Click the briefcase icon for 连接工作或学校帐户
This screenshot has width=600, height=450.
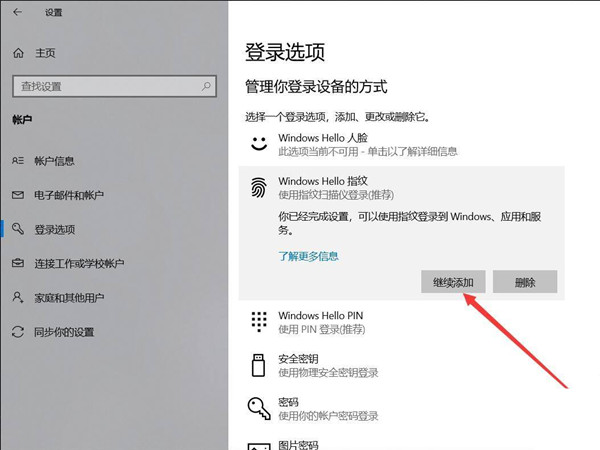coord(17,263)
